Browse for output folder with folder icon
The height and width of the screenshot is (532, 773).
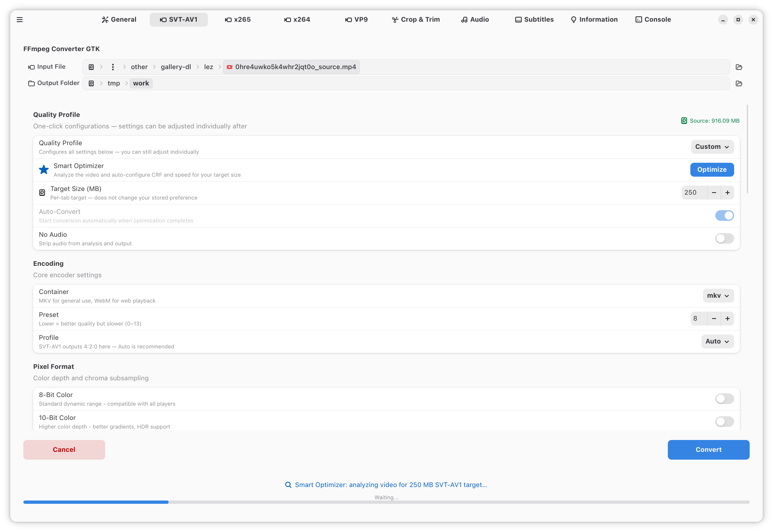[x=739, y=83]
